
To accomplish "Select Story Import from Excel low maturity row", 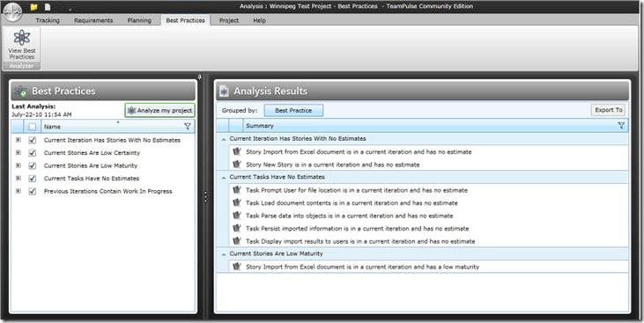I will click(x=429, y=267).
